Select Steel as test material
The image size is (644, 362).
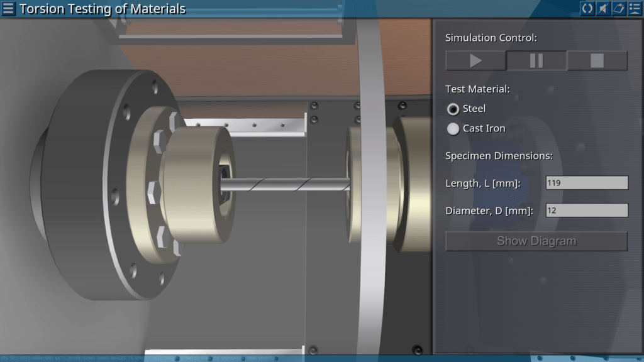(x=453, y=109)
